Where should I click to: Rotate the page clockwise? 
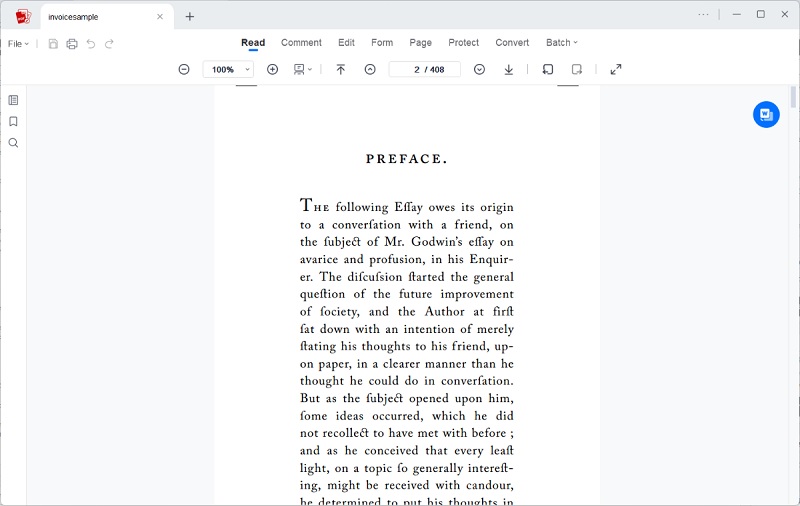577,69
